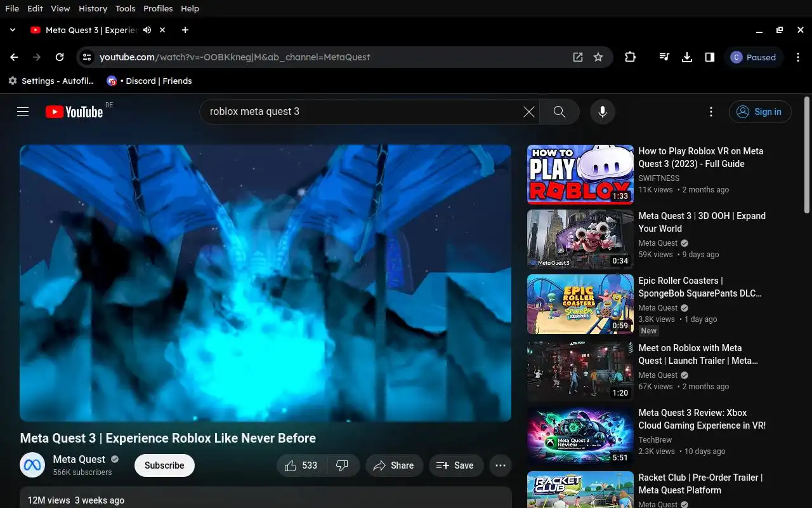Open browser extensions puzzle icon
Screen dimensions: 812x508
[x=630, y=57]
